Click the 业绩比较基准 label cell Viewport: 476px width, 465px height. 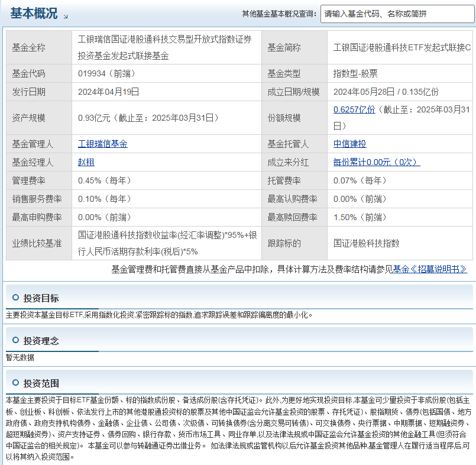(x=39, y=243)
